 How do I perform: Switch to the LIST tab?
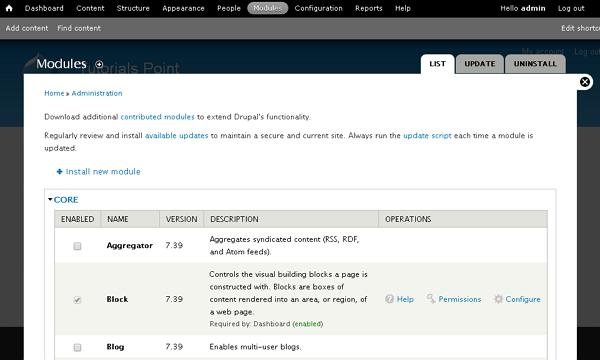click(437, 64)
